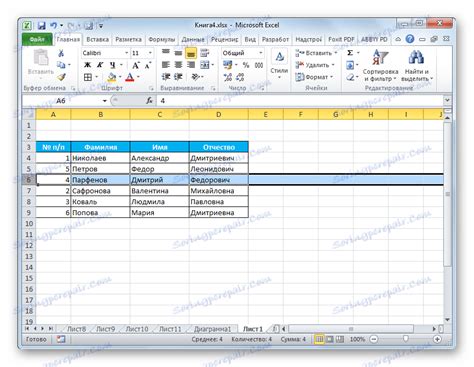Open the Файл tab
This screenshot has width=474, height=367.
coord(37,39)
